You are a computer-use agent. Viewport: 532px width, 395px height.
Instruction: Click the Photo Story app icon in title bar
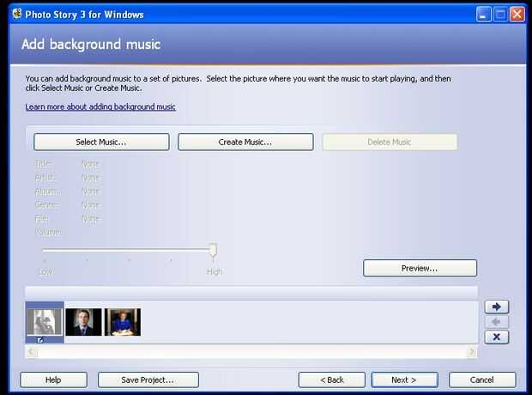[17, 14]
